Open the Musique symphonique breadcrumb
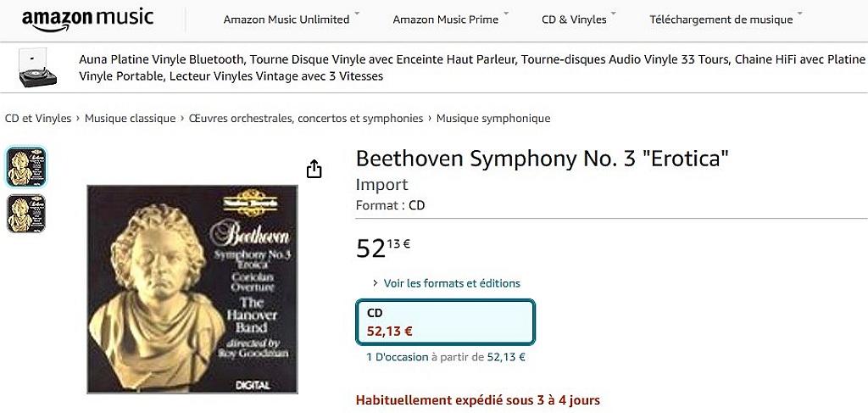The width and height of the screenshot is (868, 413). [x=493, y=119]
